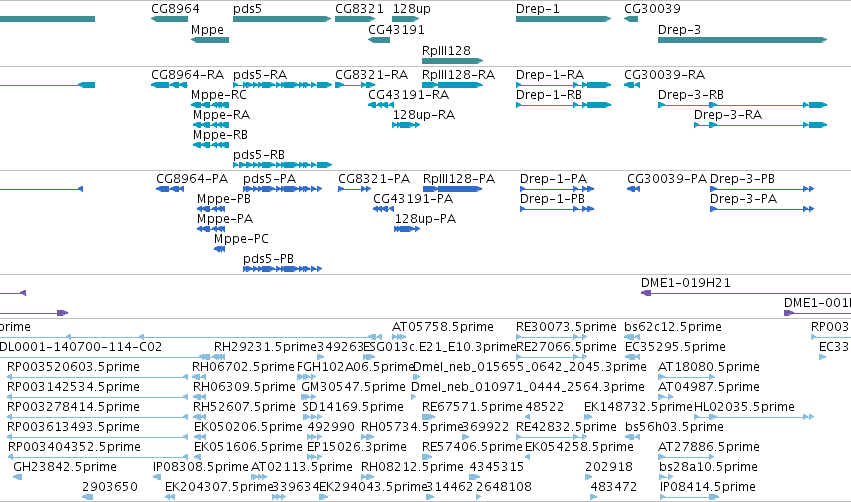Click the bs62c12.5prime EST label
Screen dimensions: 851x502
point(673,327)
